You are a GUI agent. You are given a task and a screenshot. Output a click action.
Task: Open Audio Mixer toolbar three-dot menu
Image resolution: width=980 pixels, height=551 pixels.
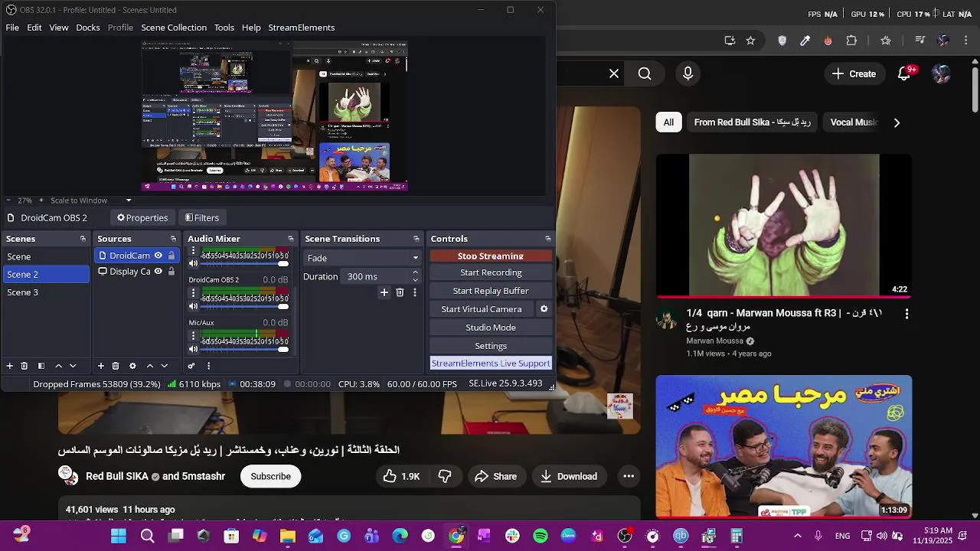point(208,366)
